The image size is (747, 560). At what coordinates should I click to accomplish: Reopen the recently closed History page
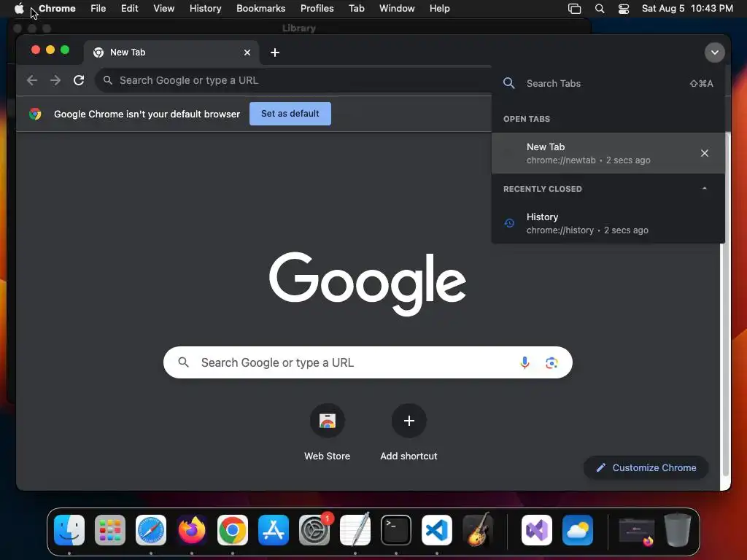[608, 223]
